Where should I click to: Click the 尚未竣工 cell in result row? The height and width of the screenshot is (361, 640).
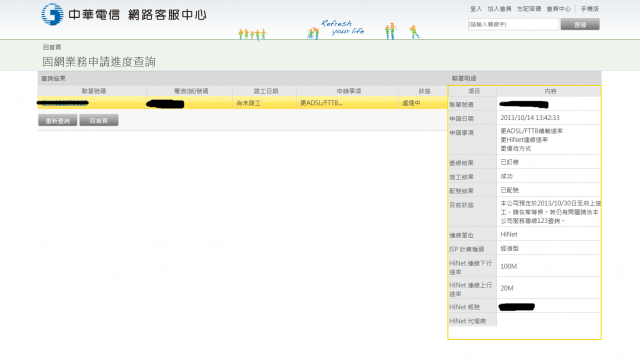click(x=249, y=103)
